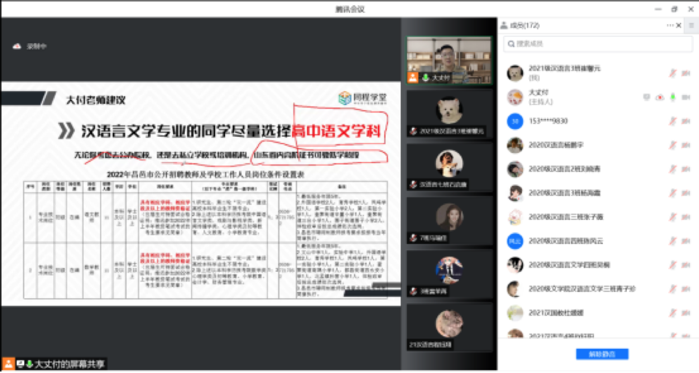Image resolution: width=699 pixels, height=373 pixels.
Task: Open the hamburger menu at panel top right
Action: (x=691, y=25)
